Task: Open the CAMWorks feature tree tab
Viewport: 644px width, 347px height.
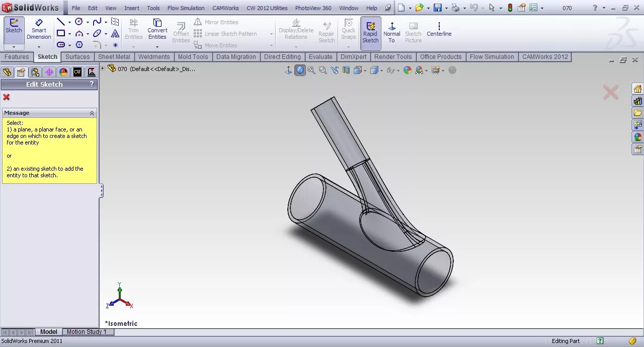Action: 77,72
